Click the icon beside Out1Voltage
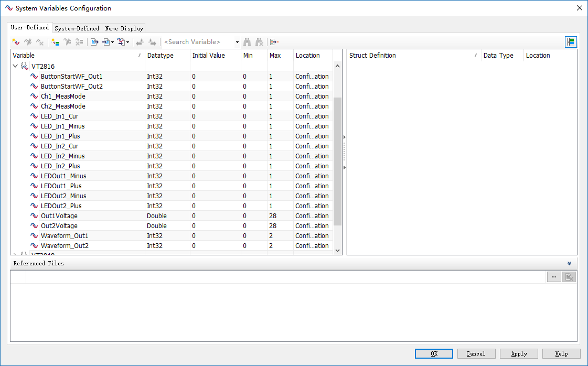Screen dimensions: 588x366 point(34,216)
